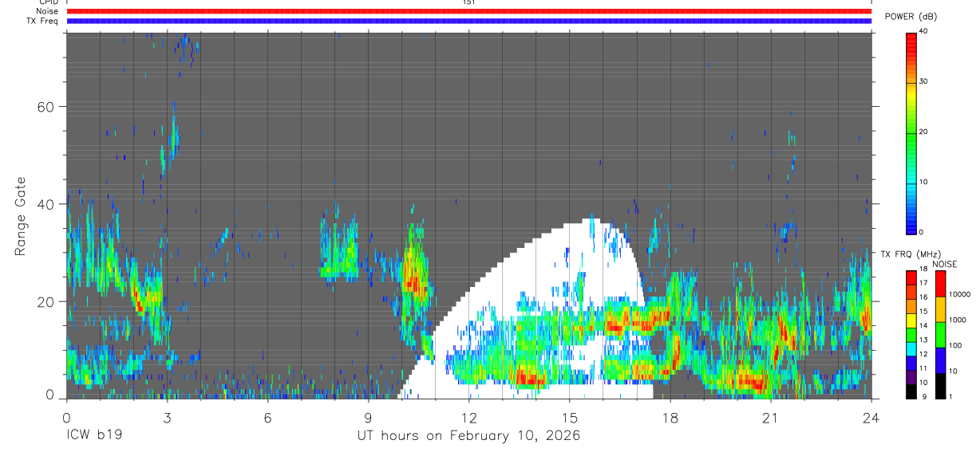Click the '1000' label on the NOISE scale
980x452 pixels.
[x=957, y=320]
